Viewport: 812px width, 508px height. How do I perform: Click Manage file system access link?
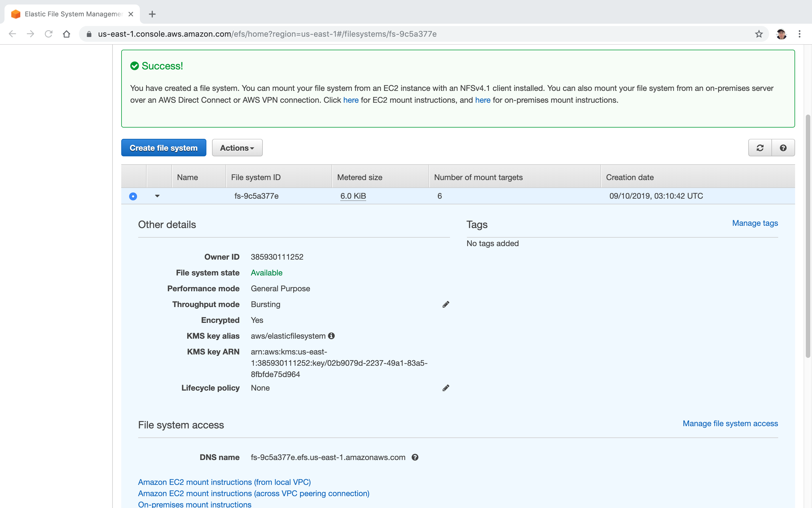(x=730, y=423)
